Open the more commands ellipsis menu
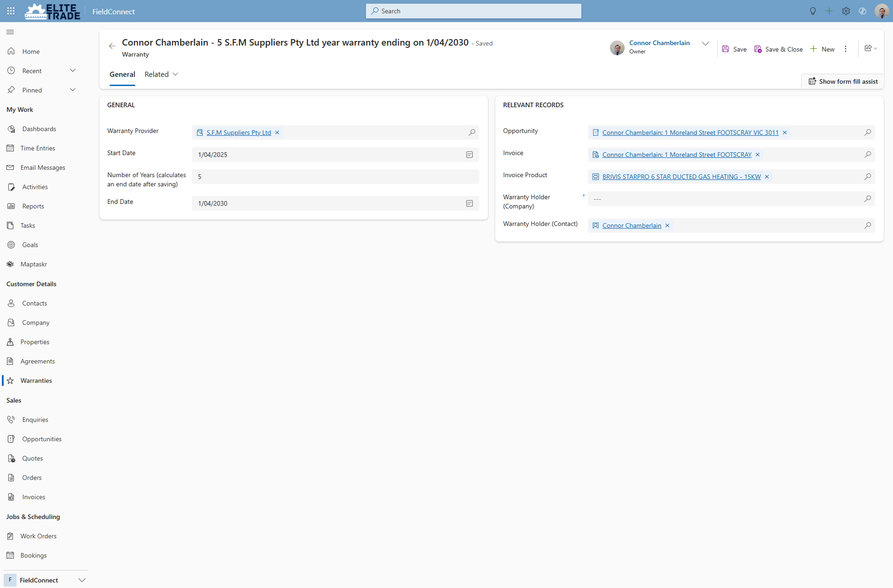Image resolution: width=893 pixels, height=588 pixels. tap(846, 49)
